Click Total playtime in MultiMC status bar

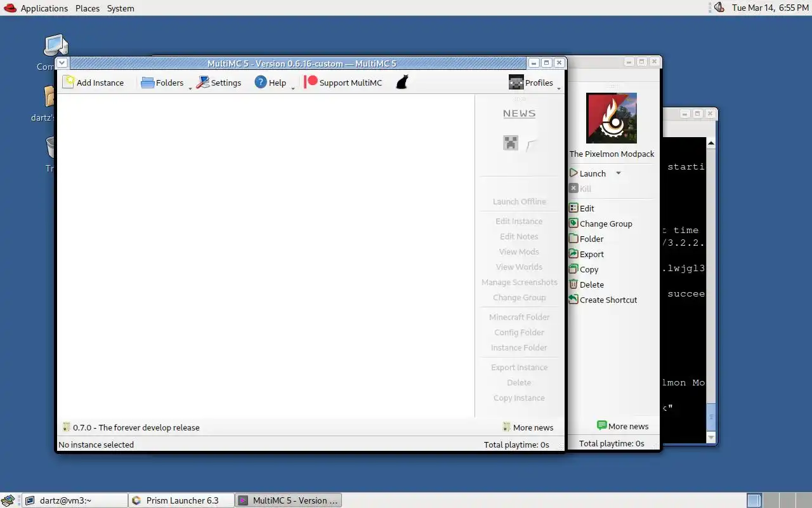(x=516, y=444)
